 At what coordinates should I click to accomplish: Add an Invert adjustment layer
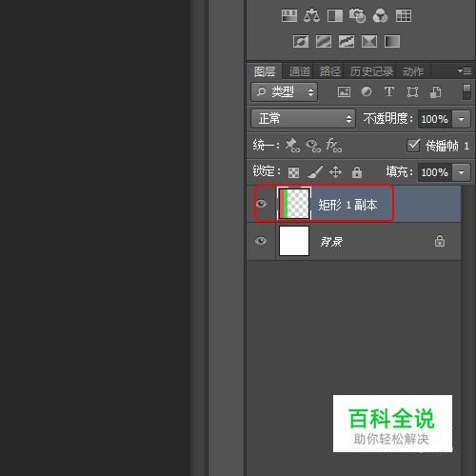(301, 41)
